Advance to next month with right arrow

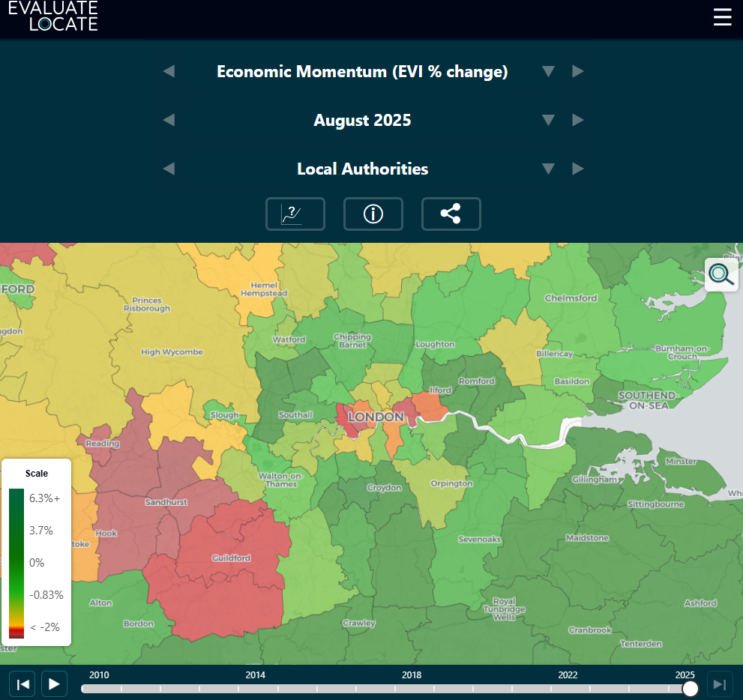pos(578,120)
